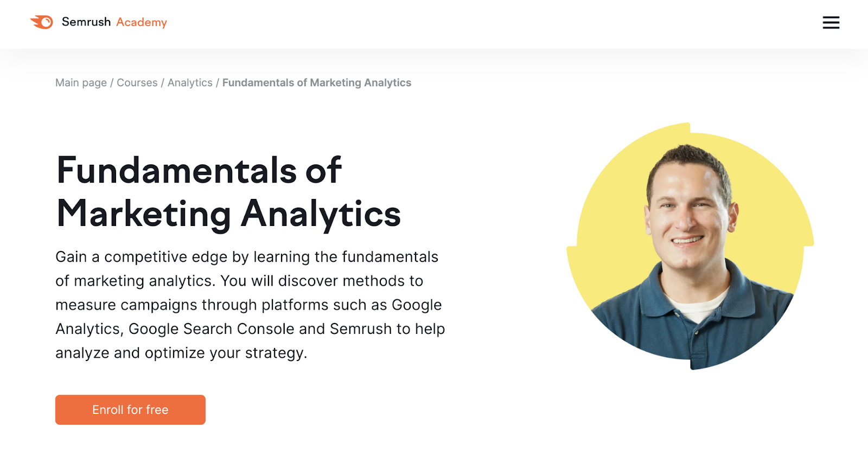
Task: Click the header bar area
Action: pos(434,23)
